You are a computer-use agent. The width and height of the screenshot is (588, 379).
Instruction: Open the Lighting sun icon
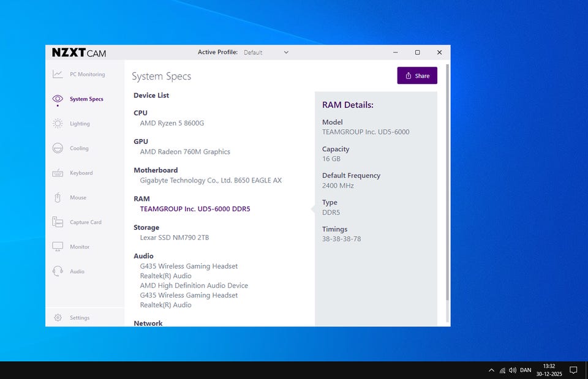[x=58, y=124]
